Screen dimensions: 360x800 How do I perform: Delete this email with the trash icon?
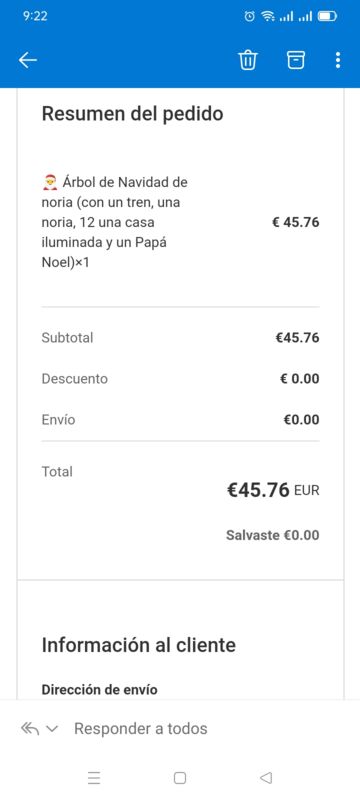pyautogui.click(x=248, y=60)
